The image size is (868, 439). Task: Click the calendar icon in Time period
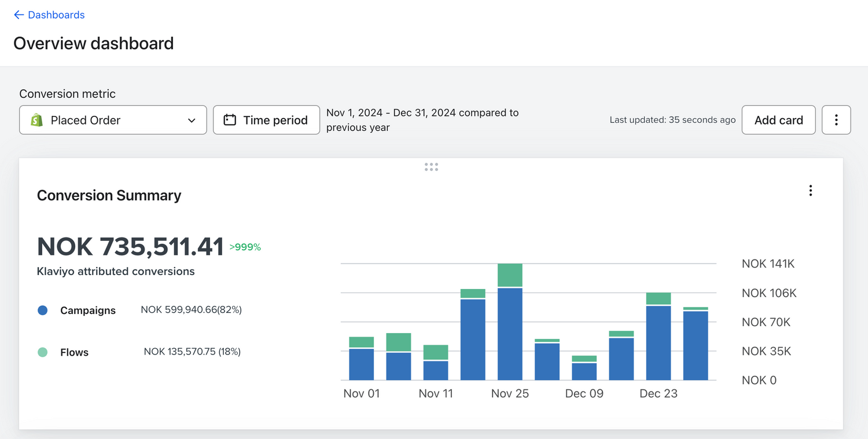coord(230,120)
